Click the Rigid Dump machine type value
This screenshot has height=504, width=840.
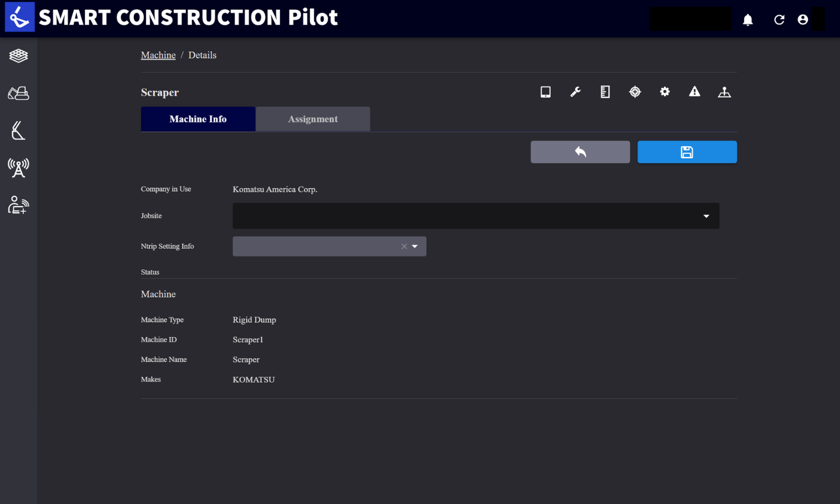pos(254,320)
